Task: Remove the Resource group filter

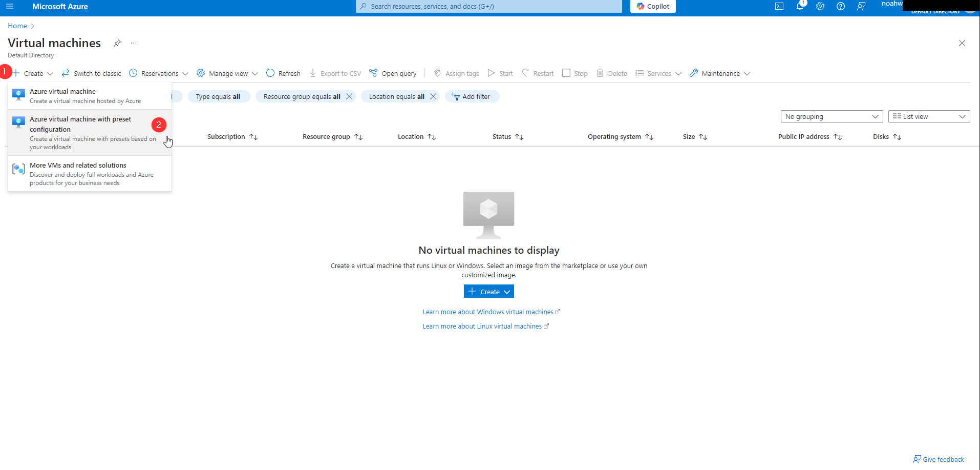Action: [x=349, y=96]
